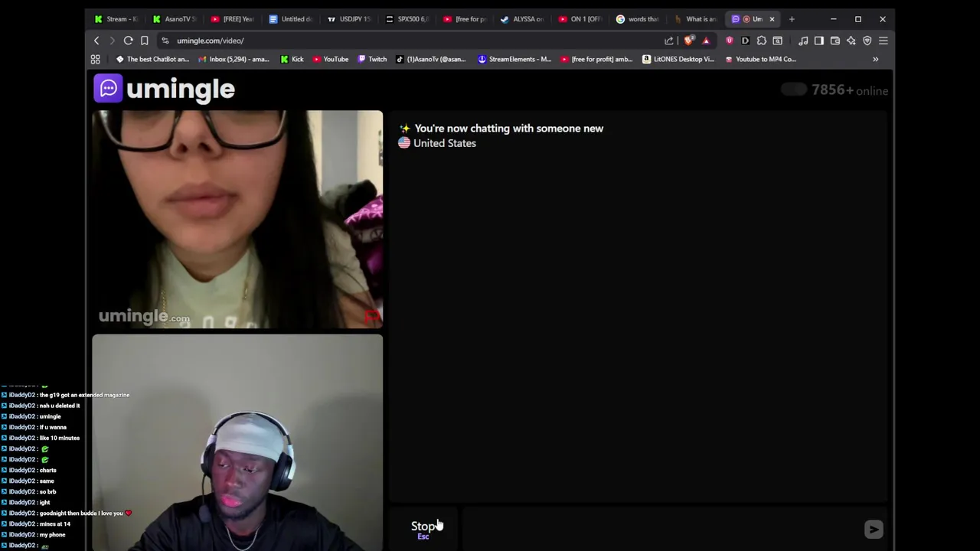980x551 pixels.
Task: Open the VPN shield icon
Action: coord(867,41)
